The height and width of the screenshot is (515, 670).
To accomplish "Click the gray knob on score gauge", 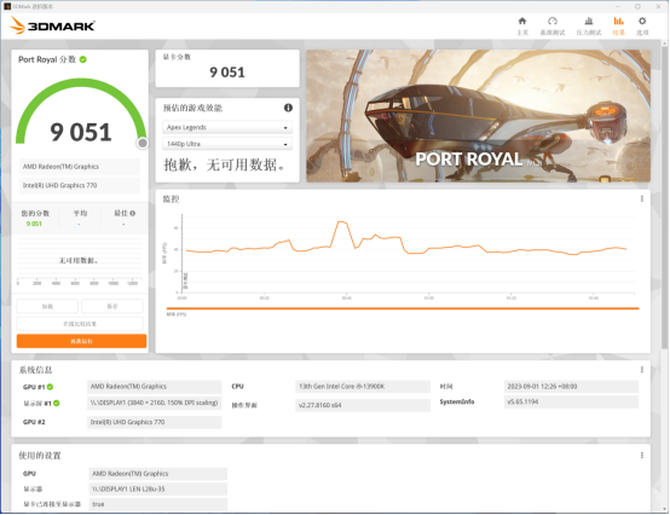I will [143, 143].
